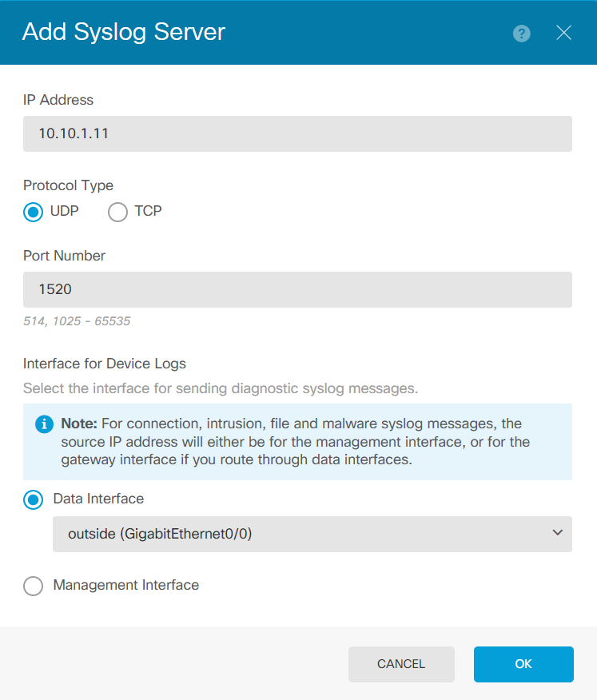Click the TCP label text
This screenshot has width=597, height=700.
(149, 212)
